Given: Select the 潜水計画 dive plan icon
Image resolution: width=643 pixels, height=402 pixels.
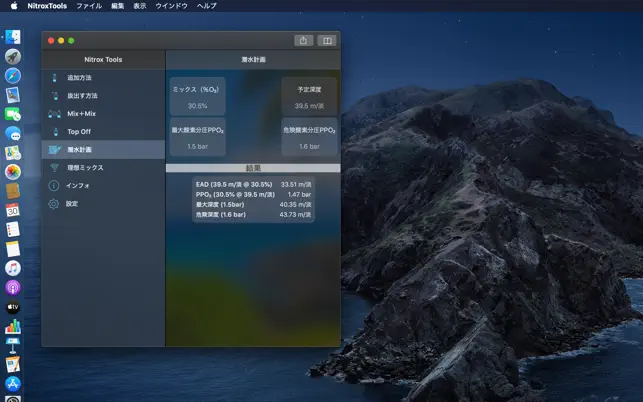Looking at the screenshot, I should (x=54, y=150).
